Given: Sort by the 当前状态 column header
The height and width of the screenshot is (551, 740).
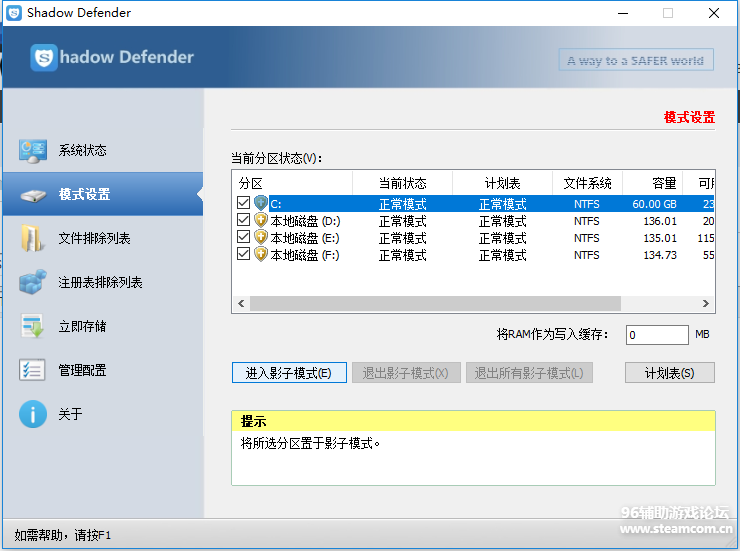Looking at the screenshot, I should (x=402, y=184).
